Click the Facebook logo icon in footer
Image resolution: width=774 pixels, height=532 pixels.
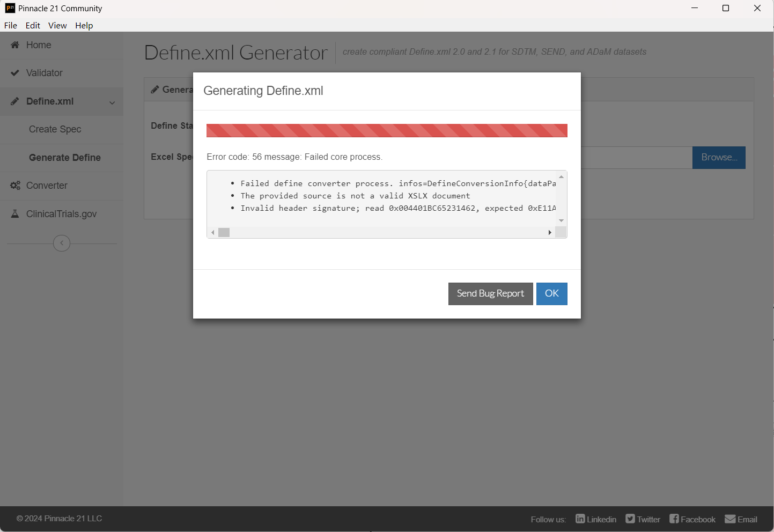point(674,519)
